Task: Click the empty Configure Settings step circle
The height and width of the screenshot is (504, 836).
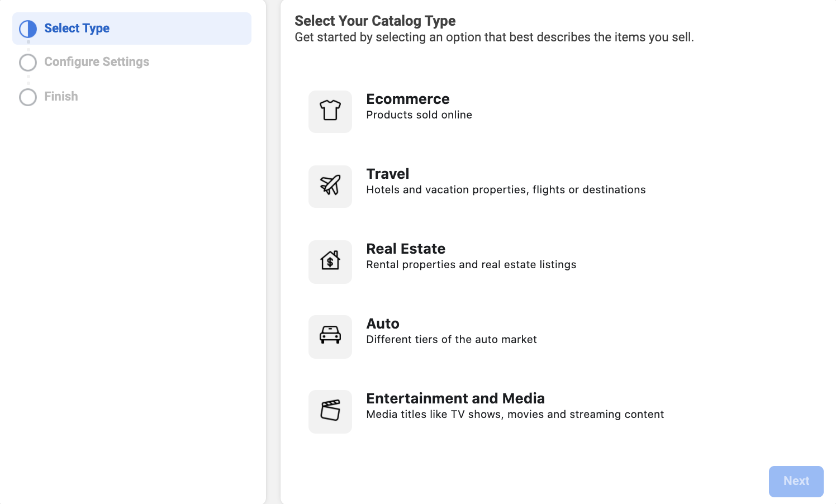Action: (x=28, y=62)
